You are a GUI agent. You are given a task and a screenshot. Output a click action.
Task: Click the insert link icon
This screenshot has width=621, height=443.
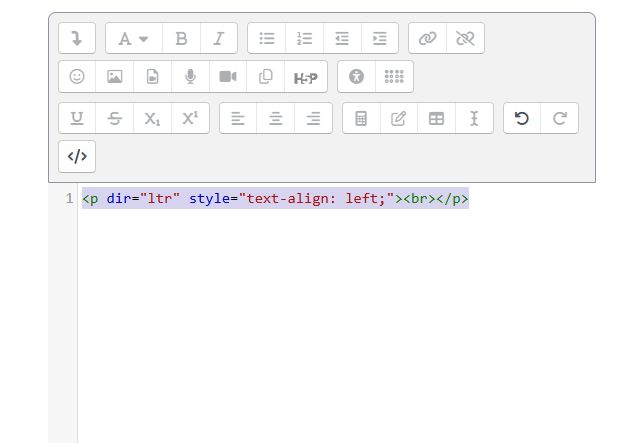tap(428, 38)
